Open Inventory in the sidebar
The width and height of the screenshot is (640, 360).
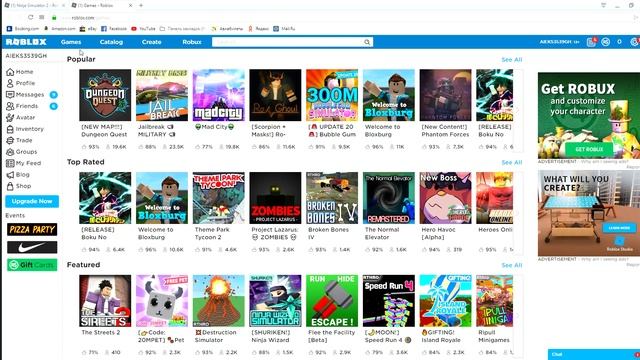pyautogui.click(x=24, y=129)
